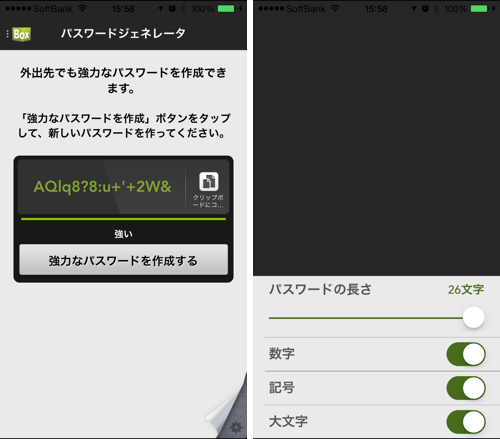This screenshot has height=439, width=500.
Task: Disable the 記号 (symbols) switch
Action: [466, 388]
